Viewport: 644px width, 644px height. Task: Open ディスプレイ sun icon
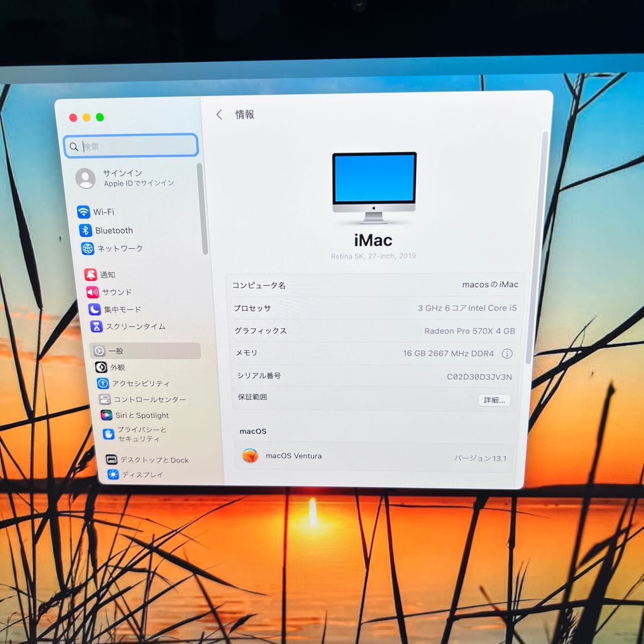coord(113,474)
